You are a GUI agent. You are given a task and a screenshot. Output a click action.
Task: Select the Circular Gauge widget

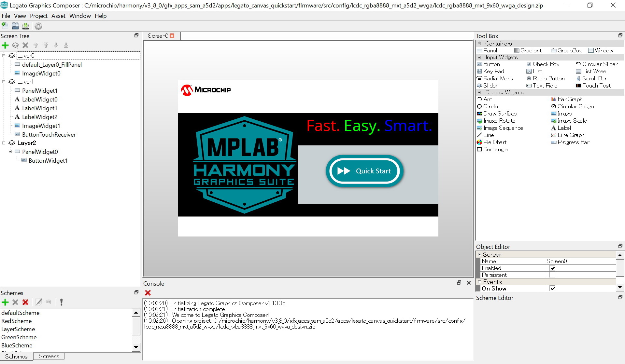(x=572, y=106)
